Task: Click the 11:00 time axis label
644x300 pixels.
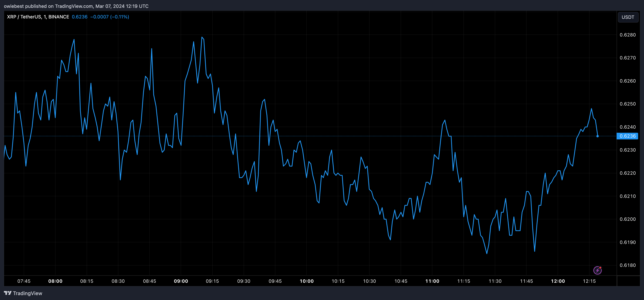Action: (432, 281)
